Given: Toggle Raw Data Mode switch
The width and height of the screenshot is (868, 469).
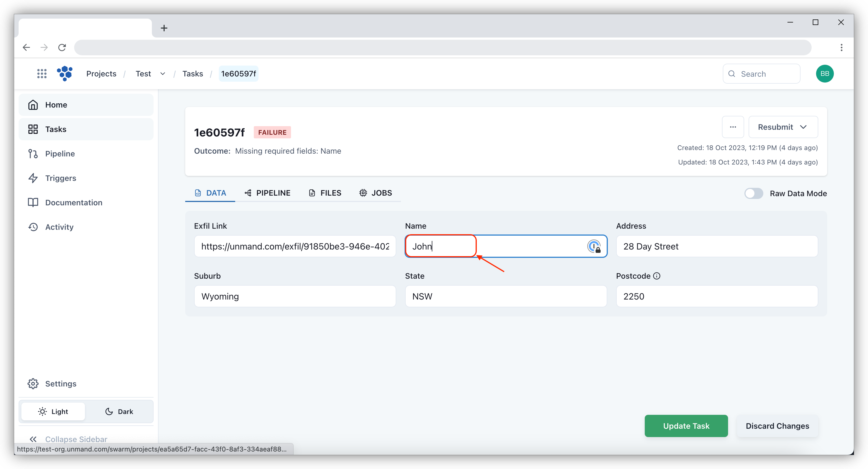Looking at the screenshot, I should click(754, 193).
